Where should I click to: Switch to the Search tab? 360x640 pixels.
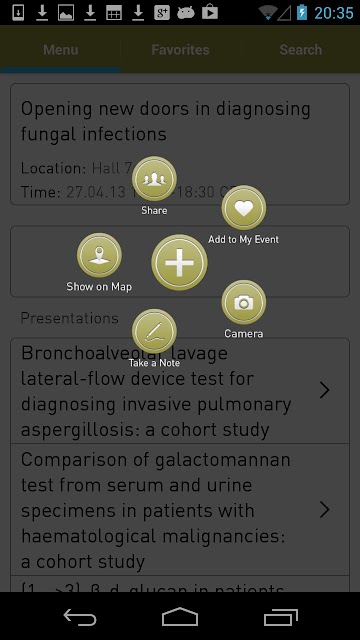(300, 50)
